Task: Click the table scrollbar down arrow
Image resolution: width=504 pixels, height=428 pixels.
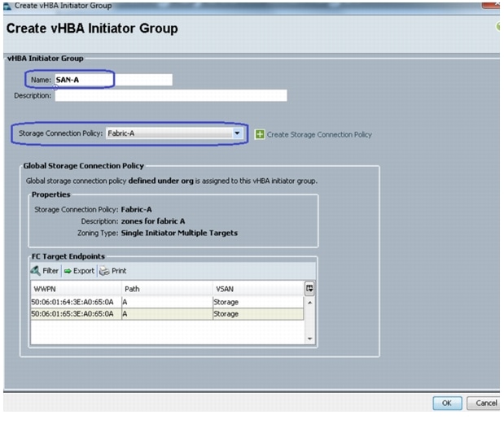Action: click(310, 338)
